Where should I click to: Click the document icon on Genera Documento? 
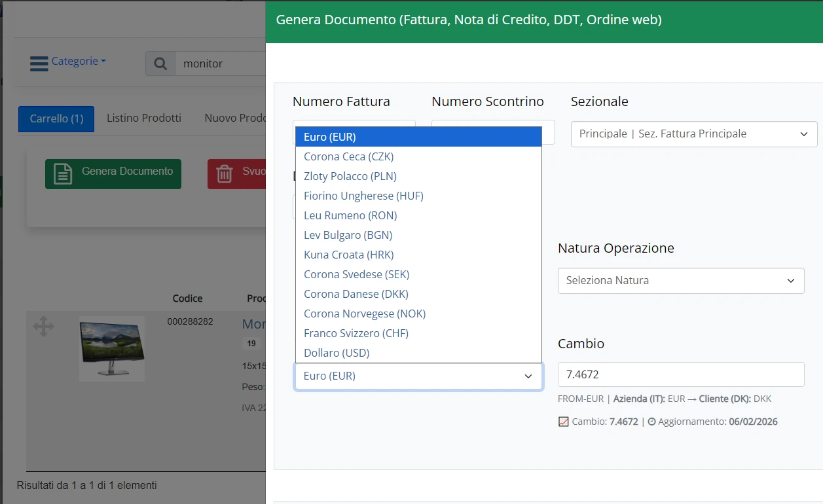pyautogui.click(x=63, y=174)
